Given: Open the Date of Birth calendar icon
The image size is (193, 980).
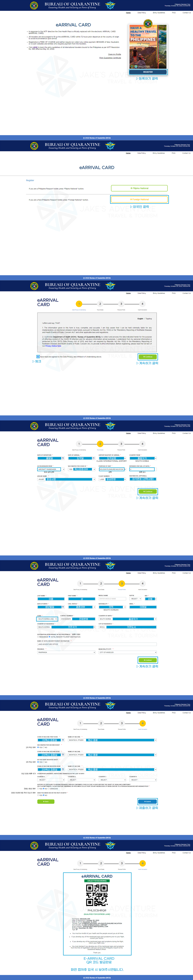Looking at the screenshot, I should point(63,607).
